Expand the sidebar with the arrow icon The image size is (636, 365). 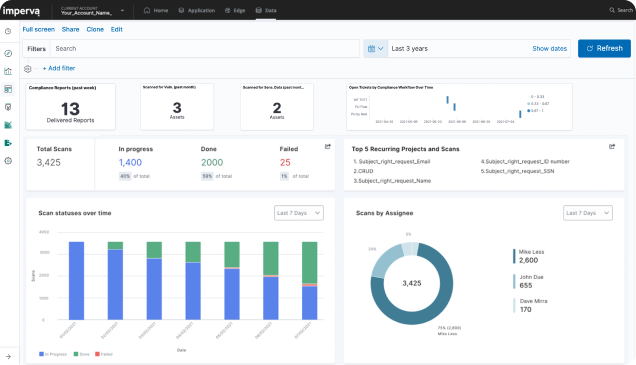click(x=8, y=357)
